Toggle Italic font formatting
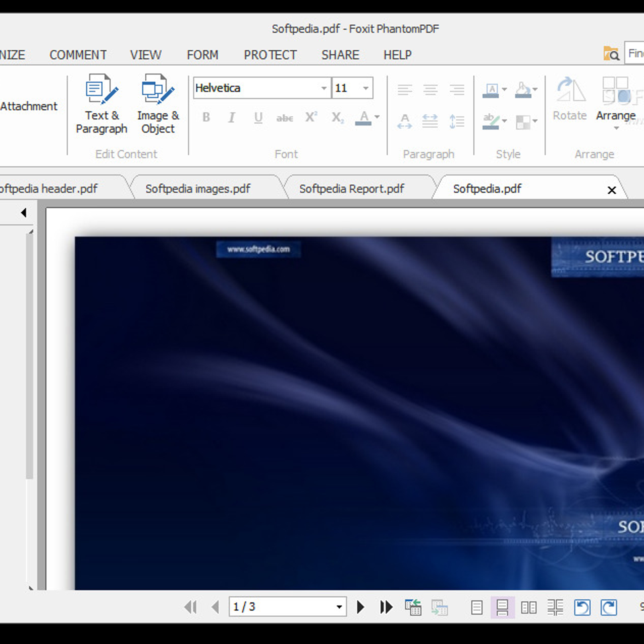Image resolution: width=644 pixels, height=644 pixels. [x=232, y=117]
